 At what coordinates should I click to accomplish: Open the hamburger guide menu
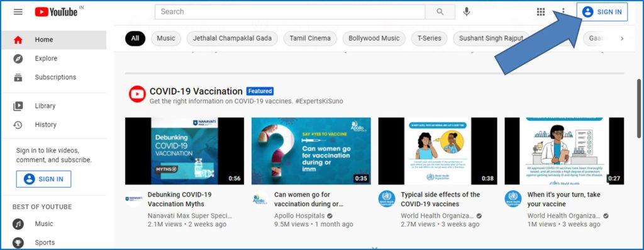coord(18,12)
